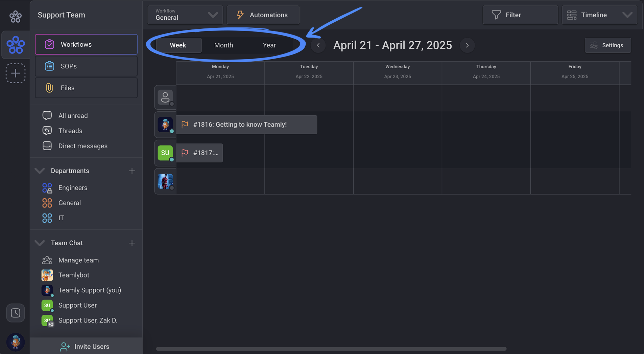Open SOPs in the sidebar
The width and height of the screenshot is (644, 354).
pos(86,66)
